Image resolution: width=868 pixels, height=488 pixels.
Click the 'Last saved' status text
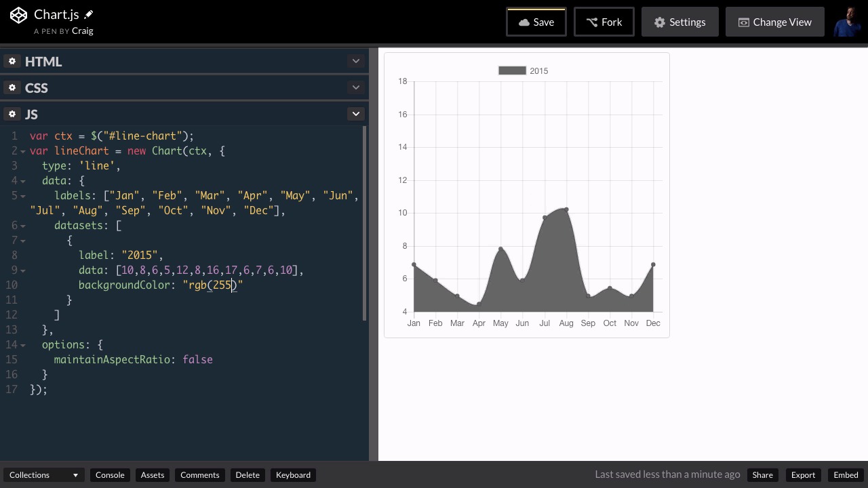coord(667,474)
